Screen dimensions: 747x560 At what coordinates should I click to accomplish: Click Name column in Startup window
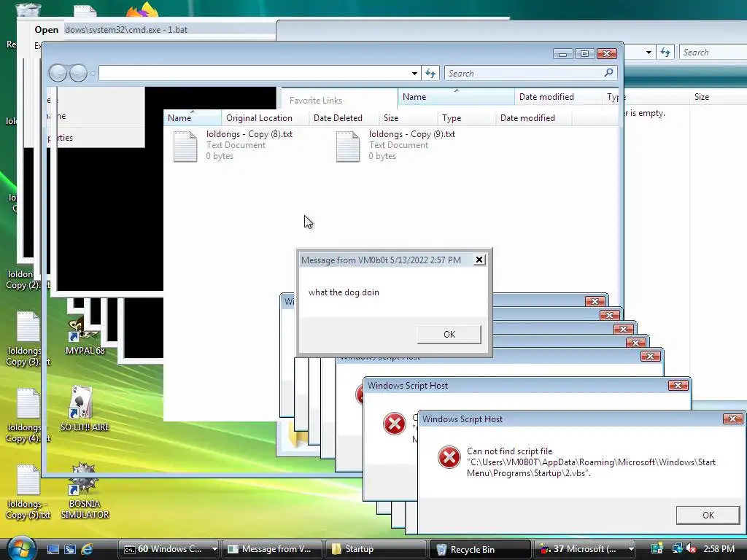point(456,97)
